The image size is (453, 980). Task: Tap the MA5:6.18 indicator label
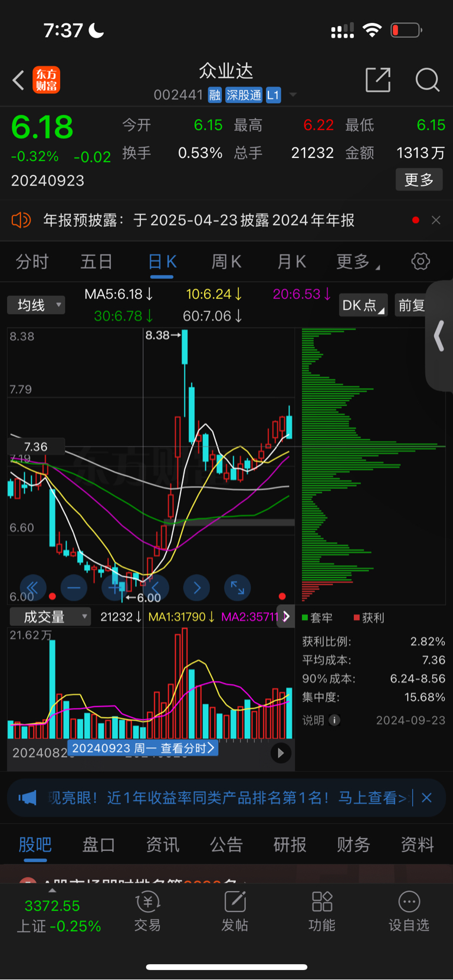[119, 294]
